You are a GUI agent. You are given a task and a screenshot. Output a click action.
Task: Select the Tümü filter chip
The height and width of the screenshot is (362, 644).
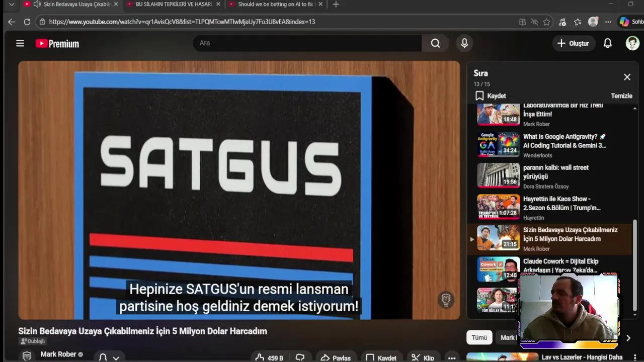coord(479,337)
